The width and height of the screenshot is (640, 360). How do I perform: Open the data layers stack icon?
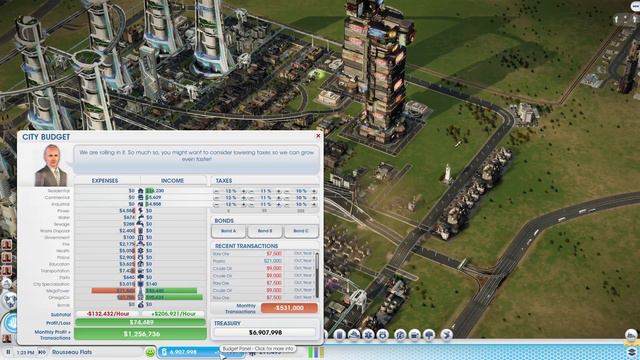[631, 351]
